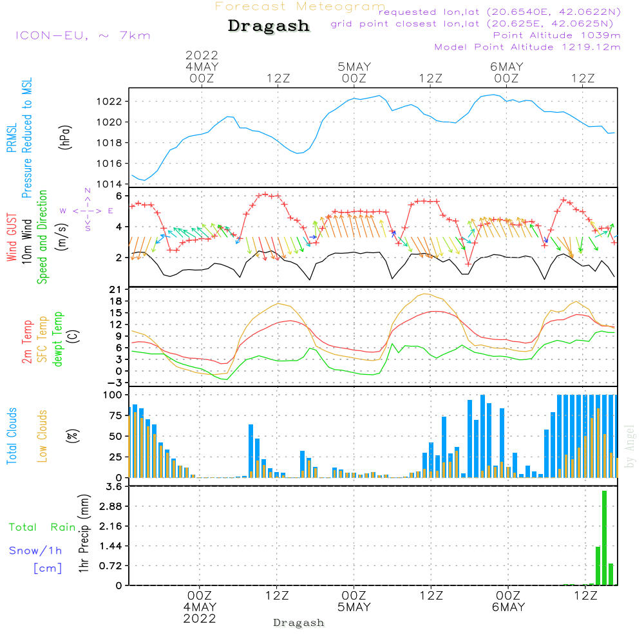Click the 'by Angel' watermark text
This screenshot has width=644, height=644.
tap(630, 446)
